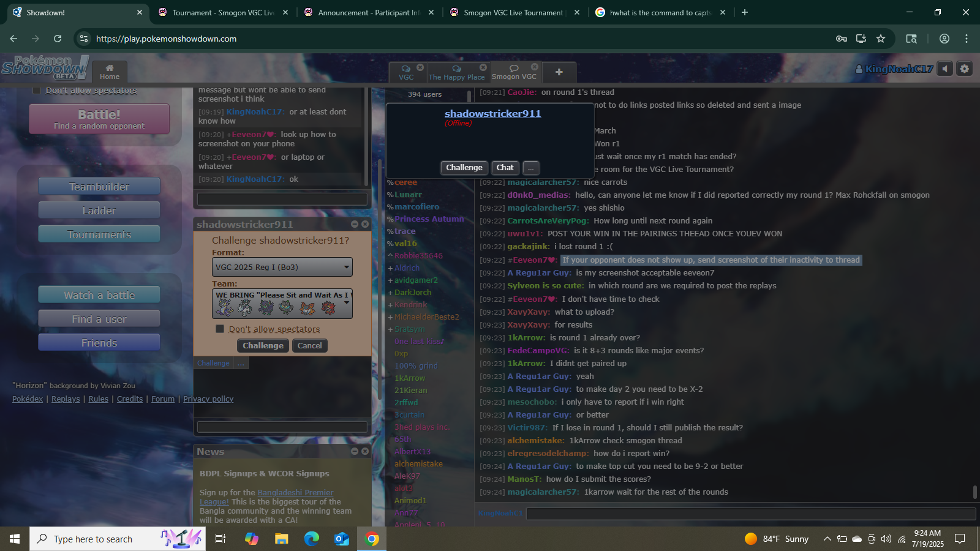Open Chrome's search-this-tab side panel icon
Screen dimensions: 980x551
pos(911,39)
